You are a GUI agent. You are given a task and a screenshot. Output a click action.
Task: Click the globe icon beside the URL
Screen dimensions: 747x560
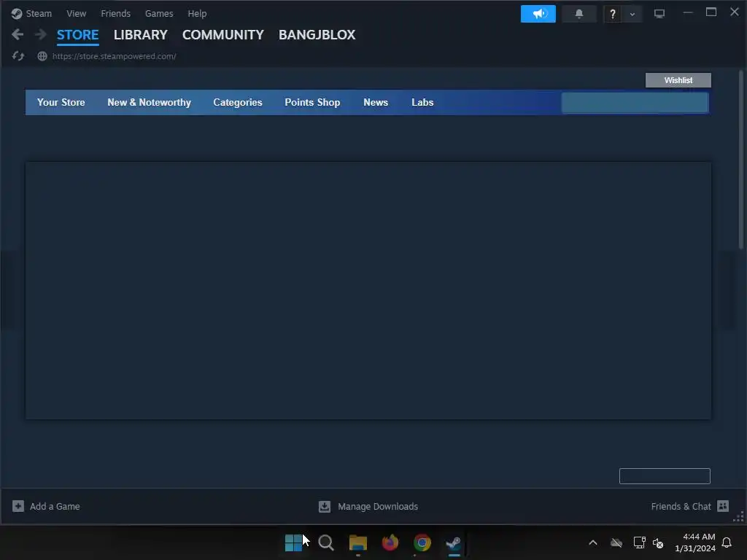click(42, 56)
